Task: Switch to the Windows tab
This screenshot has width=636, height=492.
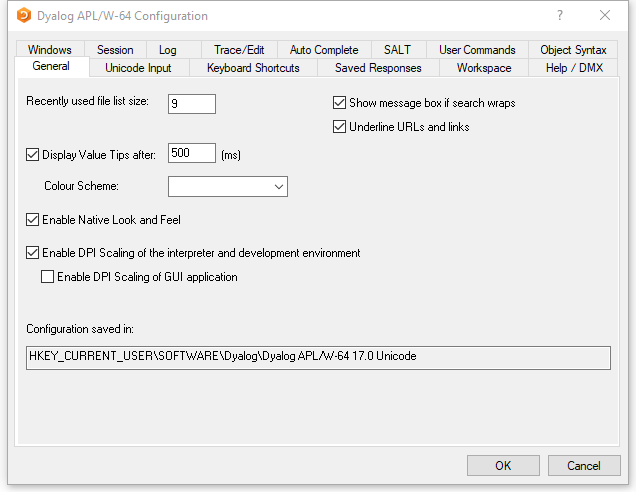Action: [50, 49]
